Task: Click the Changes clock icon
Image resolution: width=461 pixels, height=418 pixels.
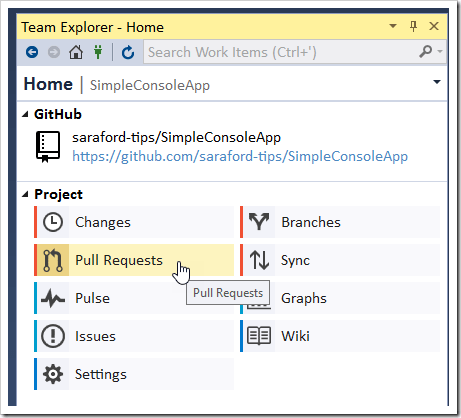Action: click(x=53, y=222)
